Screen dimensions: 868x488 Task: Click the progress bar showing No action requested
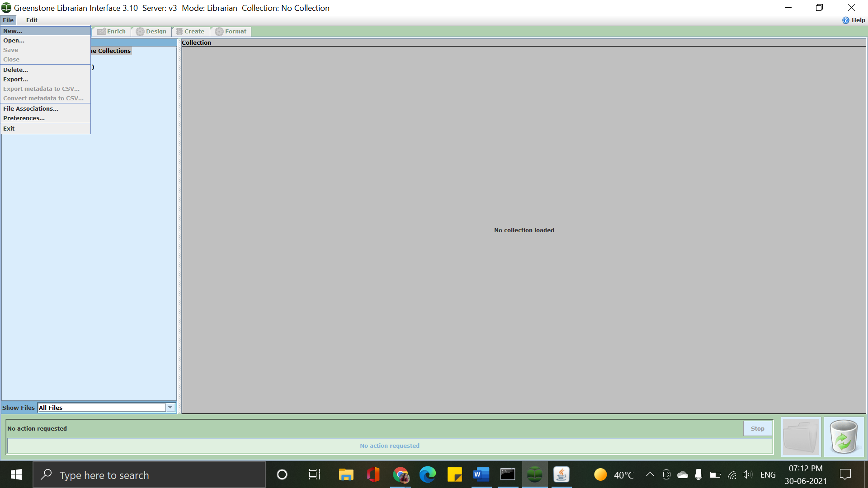click(390, 446)
